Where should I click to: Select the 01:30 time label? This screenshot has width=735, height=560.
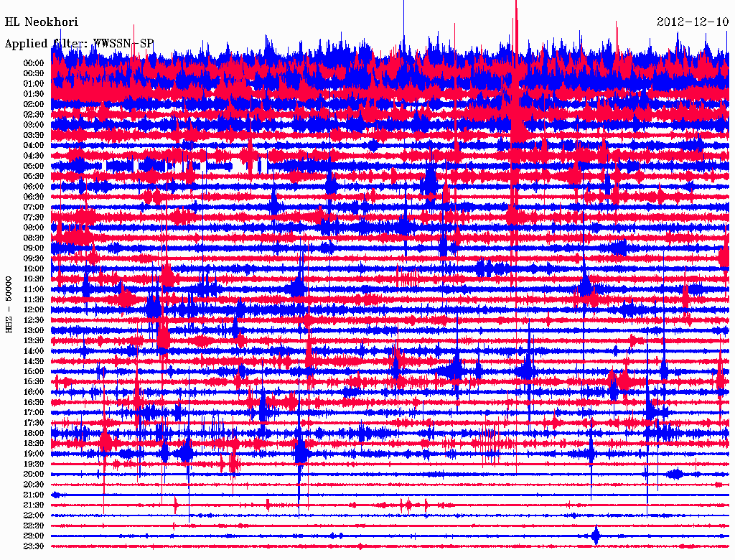(x=33, y=94)
